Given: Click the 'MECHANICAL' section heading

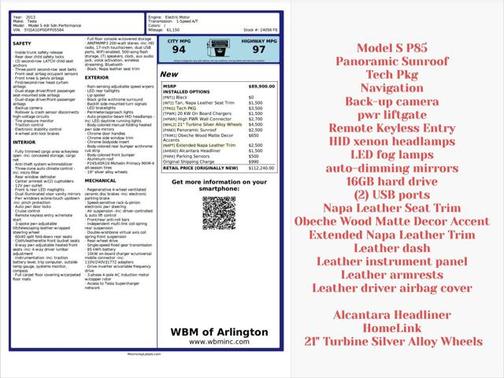Looking at the screenshot, I should point(100,180).
